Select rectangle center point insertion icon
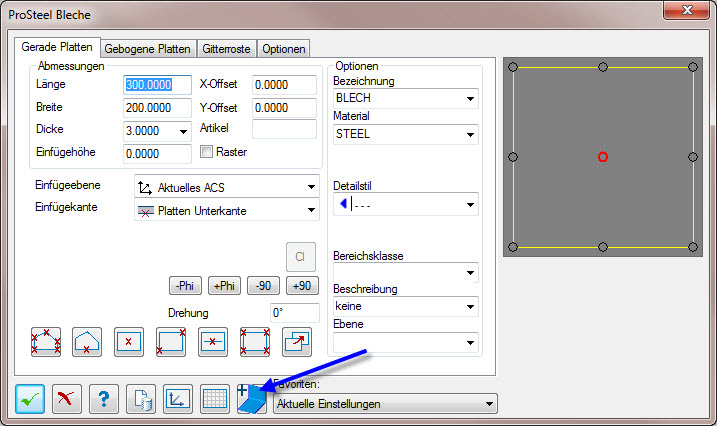The height and width of the screenshot is (426, 717). 128,342
